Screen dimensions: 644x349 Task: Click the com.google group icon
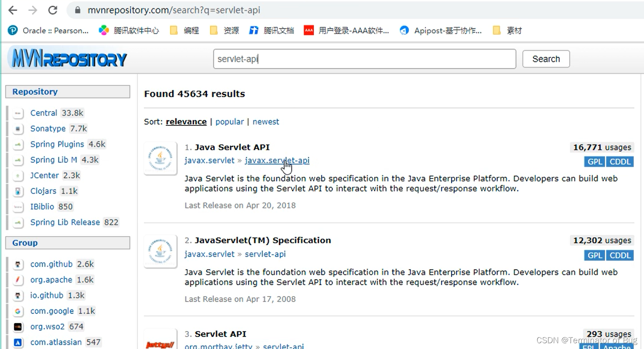18,311
